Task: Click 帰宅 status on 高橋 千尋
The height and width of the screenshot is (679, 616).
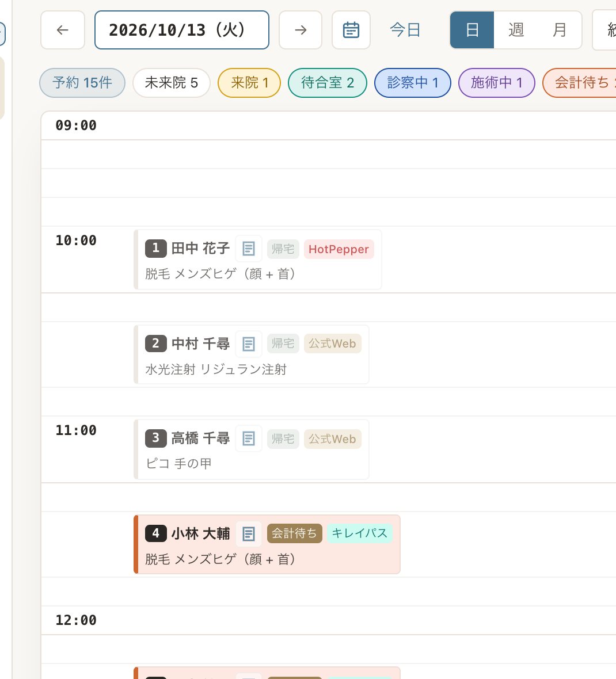Action: click(283, 439)
